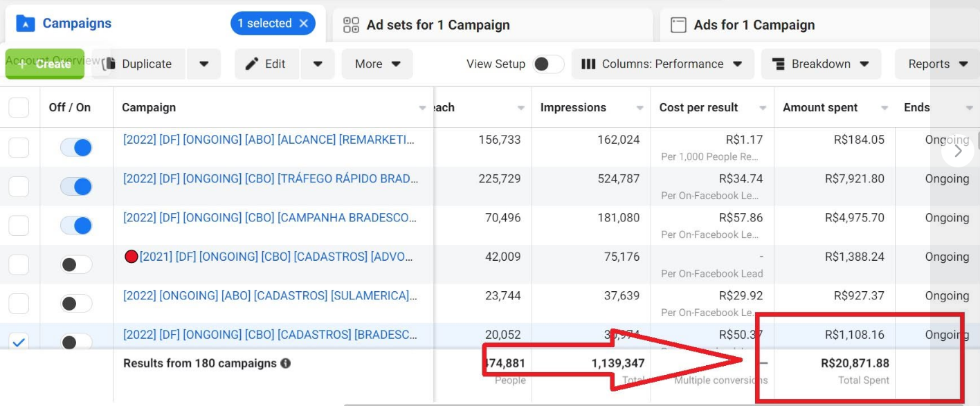The width and height of the screenshot is (980, 406).
Task: Toggle the View Setup switch
Action: pos(548,64)
